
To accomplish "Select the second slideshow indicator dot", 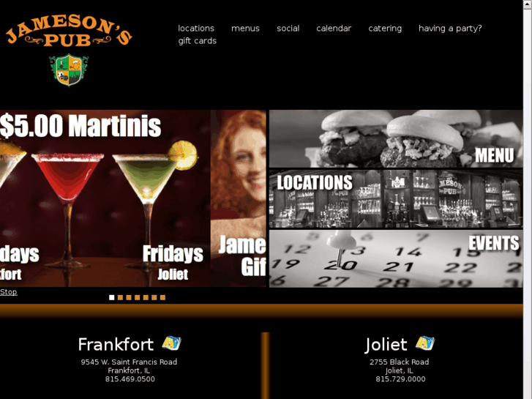I will [120, 297].
